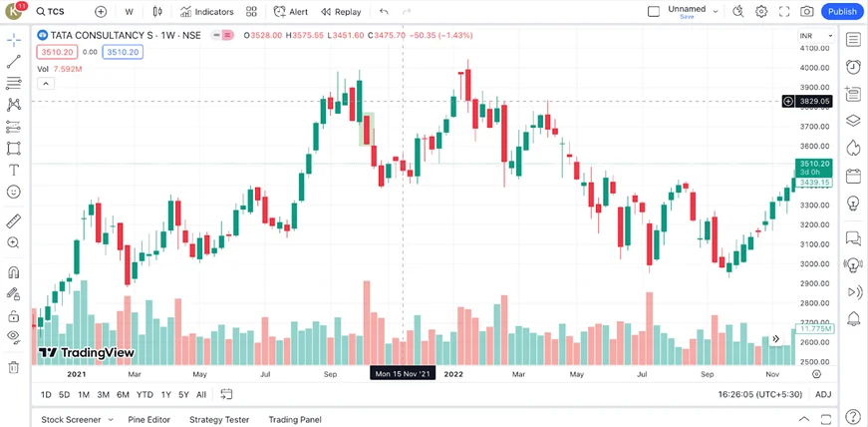Pick the text annotation tool
The width and height of the screenshot is (868, 427).
point(14,170)
